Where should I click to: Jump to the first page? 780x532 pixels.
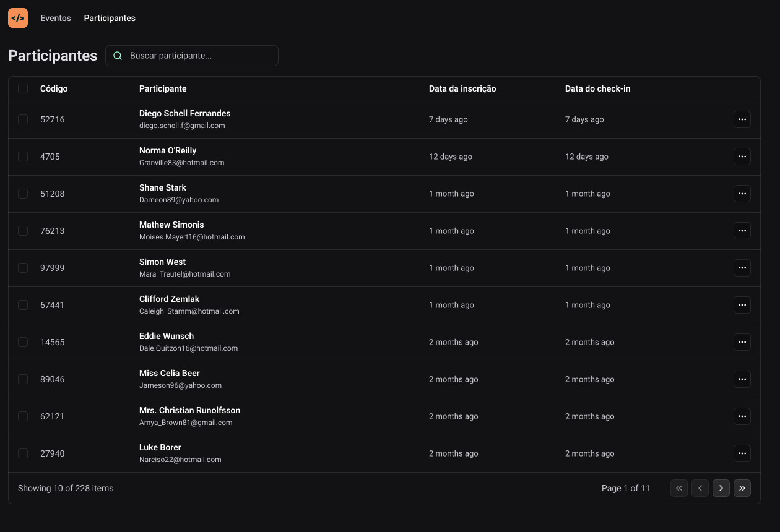[679, 488]
